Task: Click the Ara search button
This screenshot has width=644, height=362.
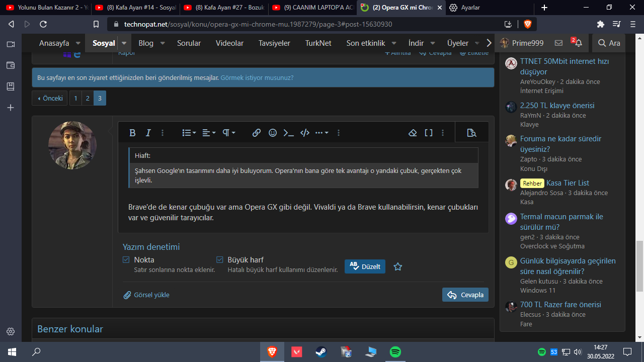Action: coord(609,43)
